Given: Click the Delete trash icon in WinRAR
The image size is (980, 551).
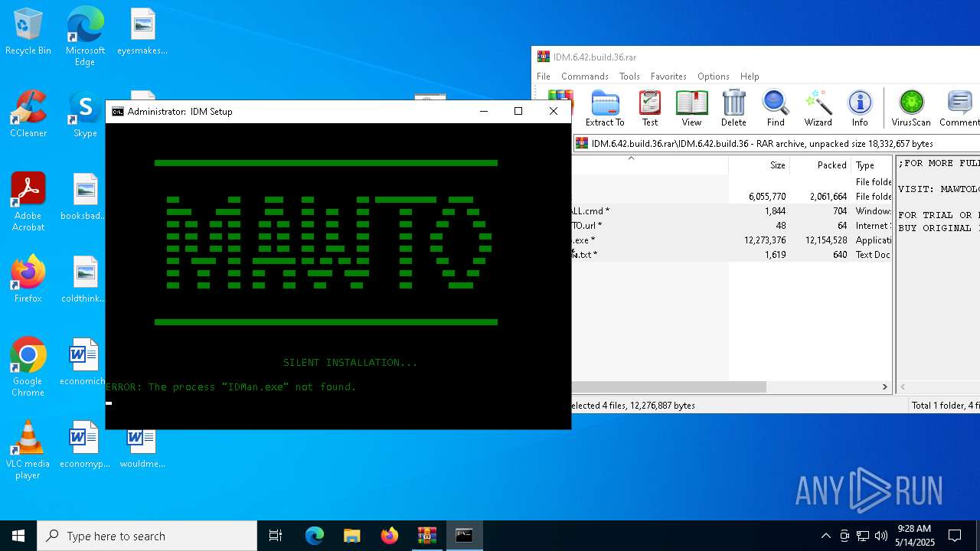Looking at the screenshot, I should tap(733, 108).
